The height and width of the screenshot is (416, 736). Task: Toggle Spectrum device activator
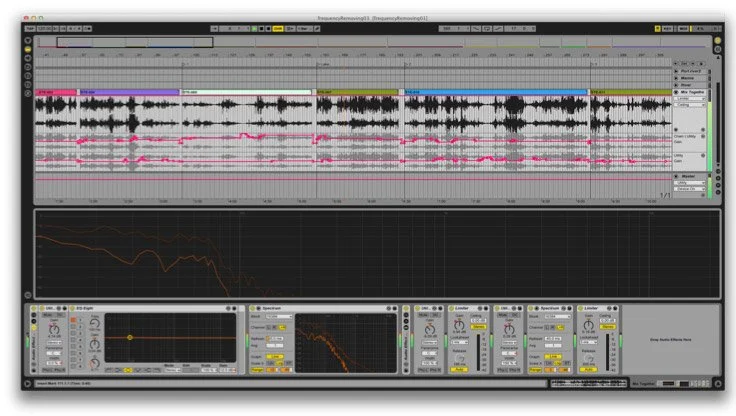[x=253, y=308]
